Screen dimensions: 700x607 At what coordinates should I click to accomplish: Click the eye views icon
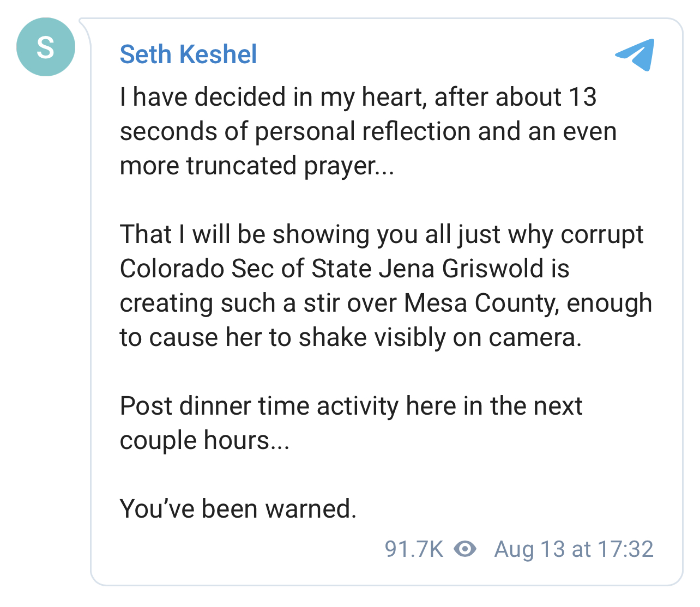(x=465, y=549)
